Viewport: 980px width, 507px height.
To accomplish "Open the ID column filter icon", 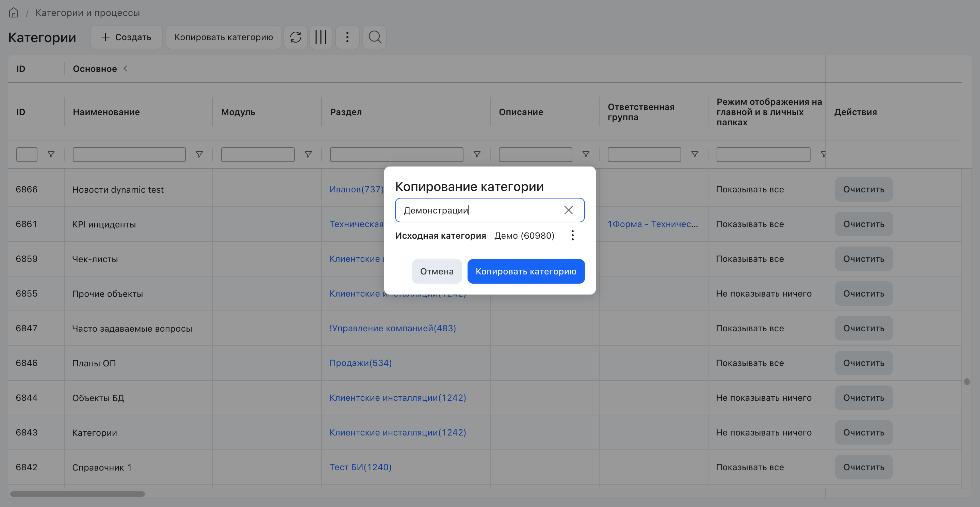I will pos(51,154).
